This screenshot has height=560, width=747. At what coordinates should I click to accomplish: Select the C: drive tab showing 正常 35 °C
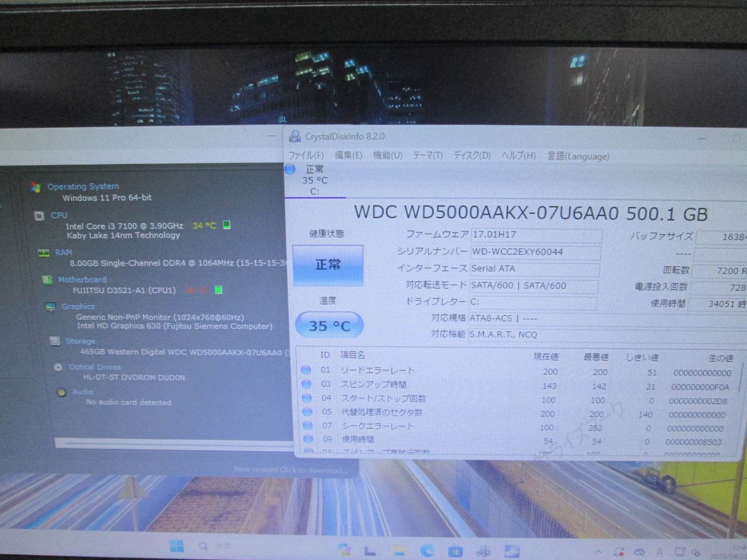coord(315,180)
